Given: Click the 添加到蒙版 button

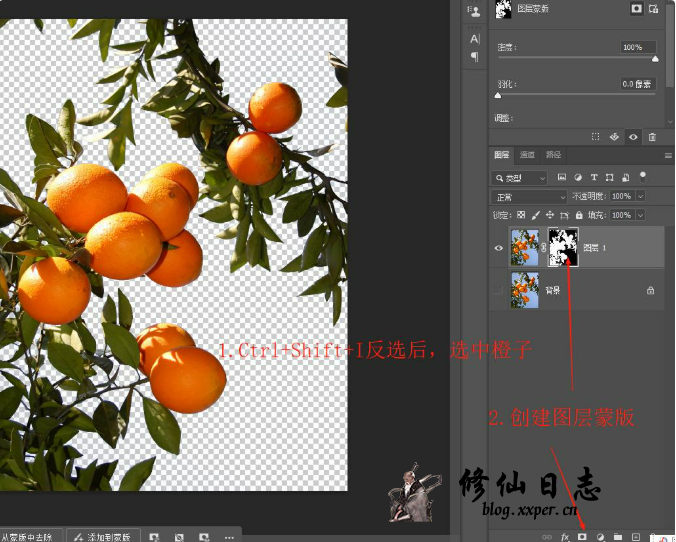Looking at the screenshot, I should tap(104, 536).
